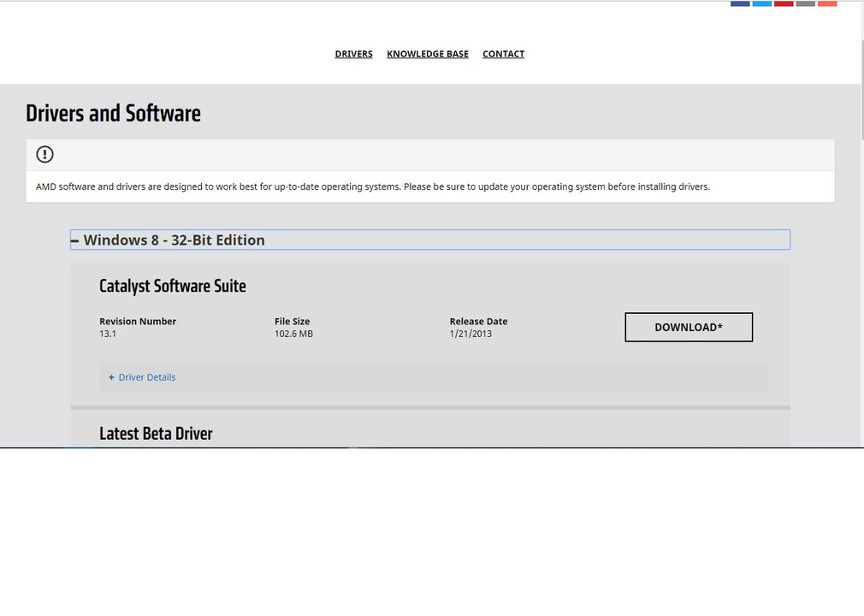Image resolution: width=864 pixels, height=616 pixels.
Task: Click the light blue Twitter share button
Action: pyautogui.click(x=761, y=3)
